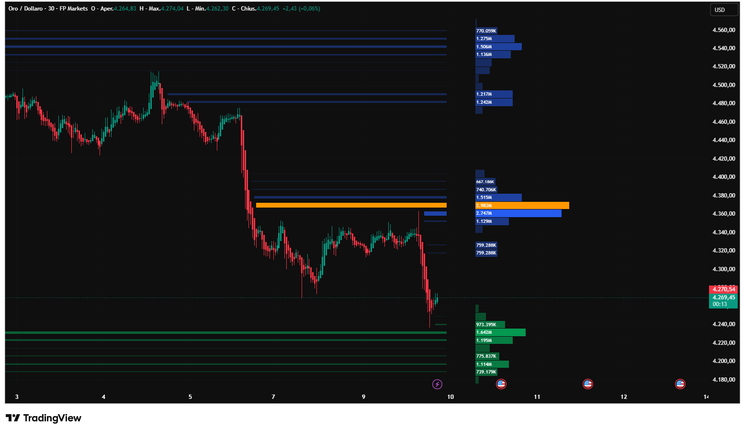
Task: Click the 1.506M volume bar
Action: pyautogui.click(x=498, y=47)
